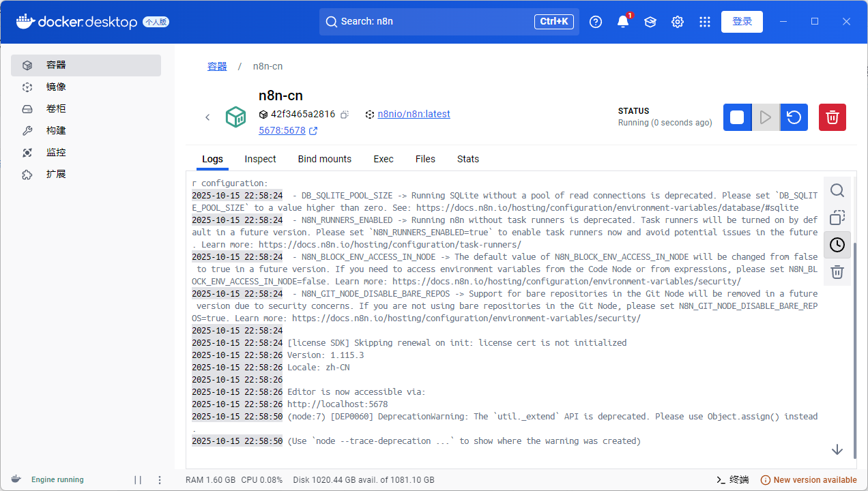Open the Builds (构建) sidebar item
The image size is (868, 491).
click(x=86, y=131)
